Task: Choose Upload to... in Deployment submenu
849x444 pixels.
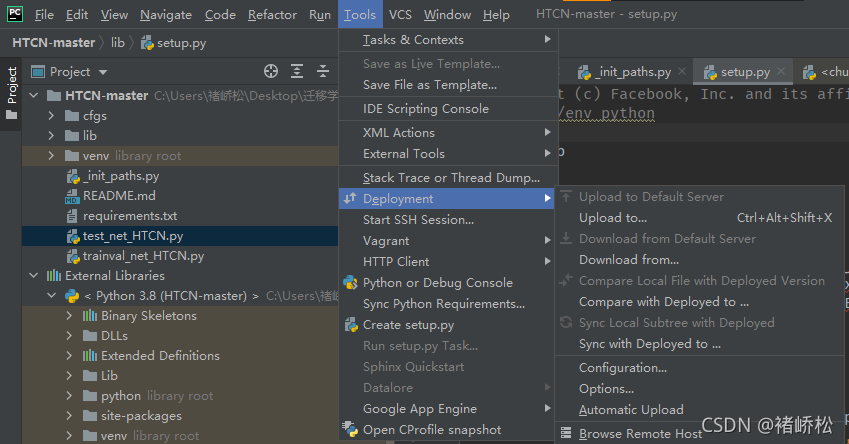Action: [700, 218]
